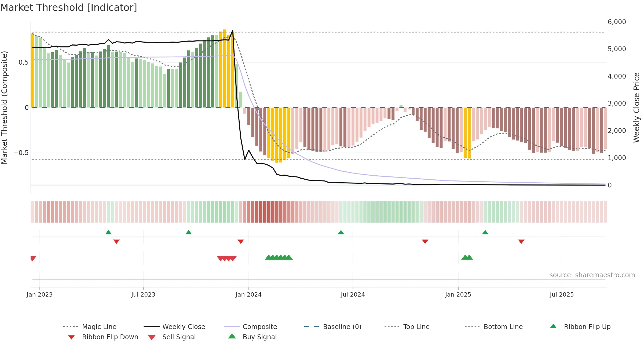Click the ribbon flip up marker near September 2023
Screen dimensions: 644x362
pos(189,232)
